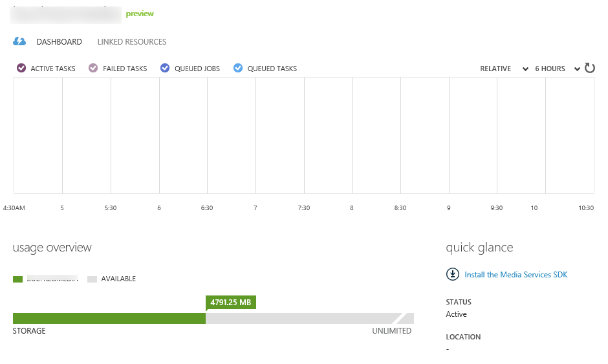
Task: Toggle the Failed Tasks metric checkmark
Action: click(x=93, y=68)
